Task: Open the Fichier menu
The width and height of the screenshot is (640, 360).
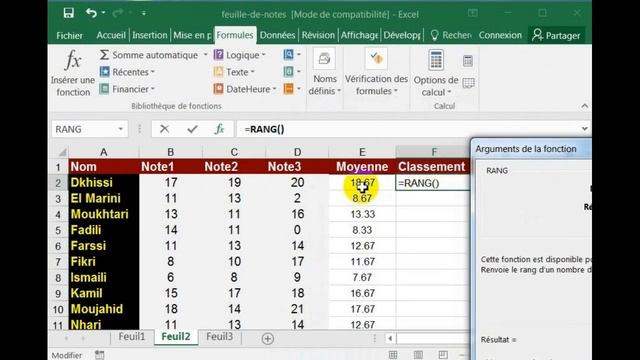Action: 69,36
